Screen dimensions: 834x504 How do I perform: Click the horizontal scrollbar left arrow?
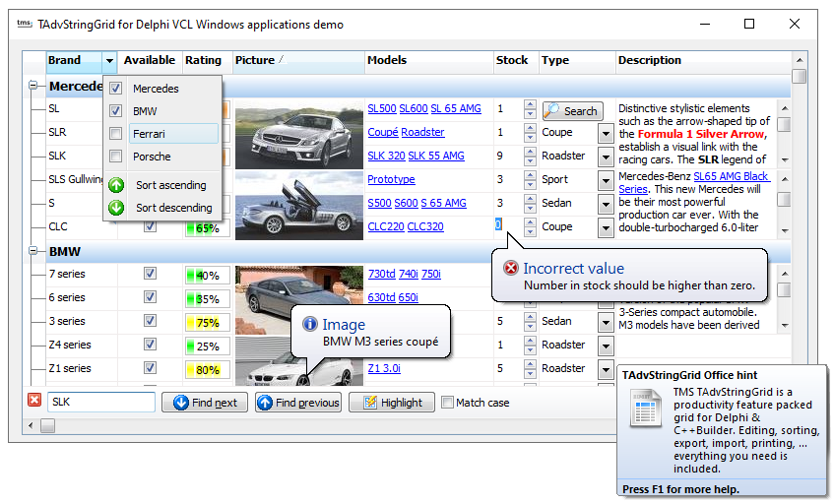pos(31,425)
